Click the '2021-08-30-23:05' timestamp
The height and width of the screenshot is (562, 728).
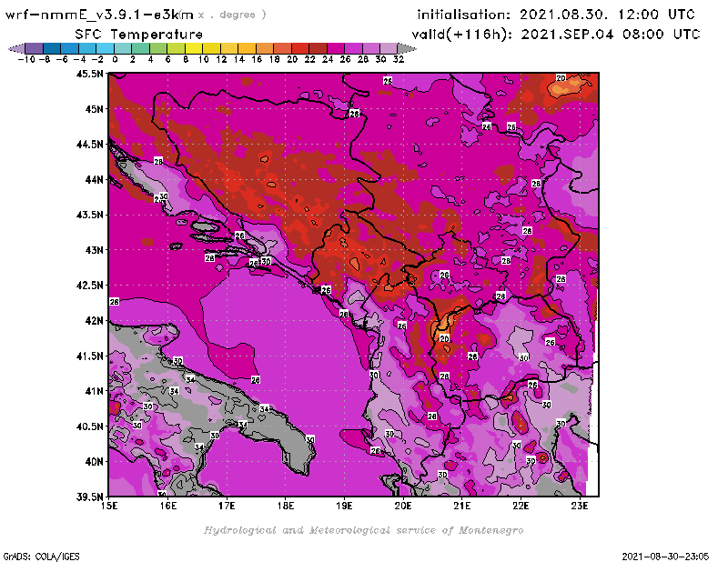665,557
